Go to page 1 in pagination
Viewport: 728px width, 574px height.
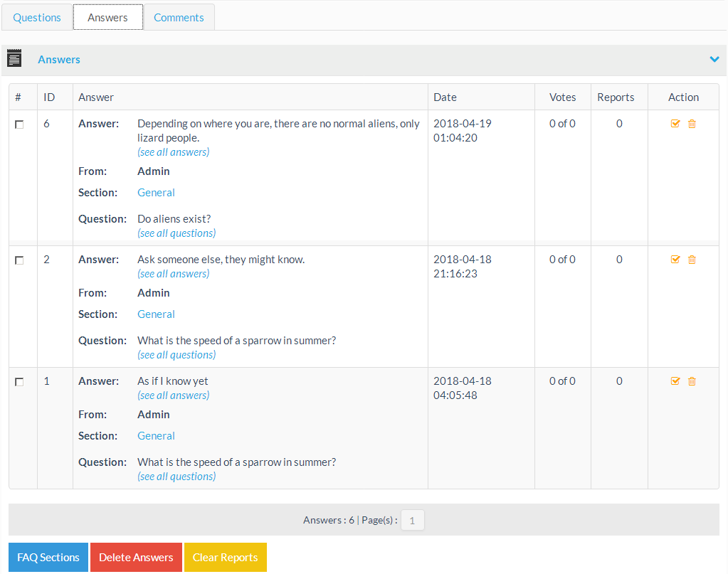[x=413, y=521]
